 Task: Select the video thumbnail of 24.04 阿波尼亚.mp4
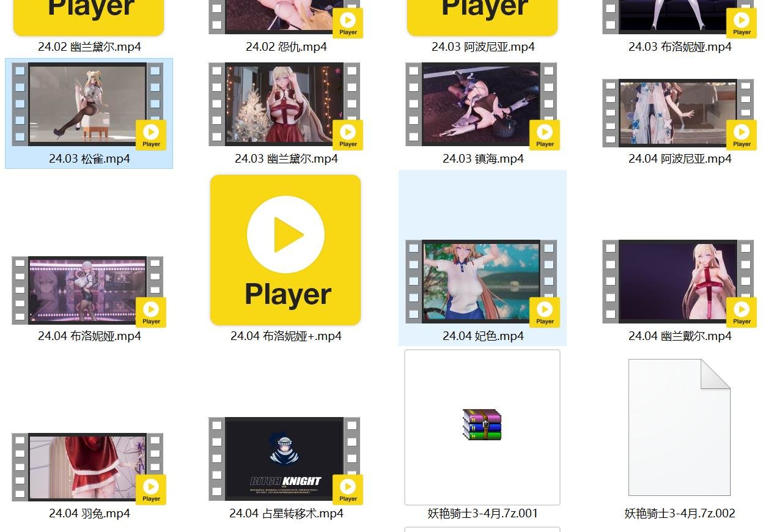(679, 113)
